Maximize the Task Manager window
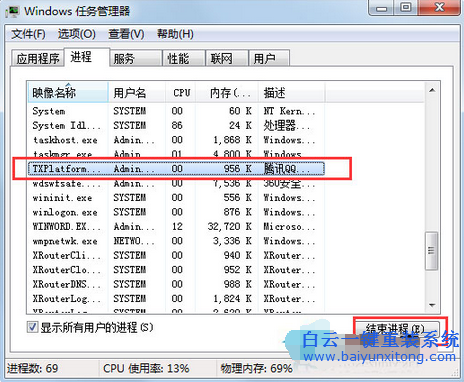The height and width of the screenshot is (382, 464). point(406,7)
